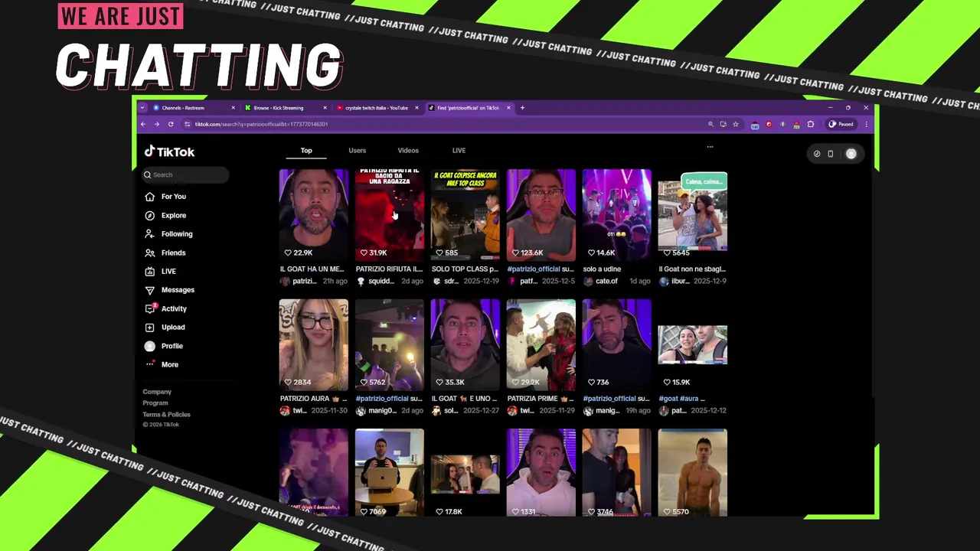
Task: Click the Paused profile button
Action: click(841, 124)
